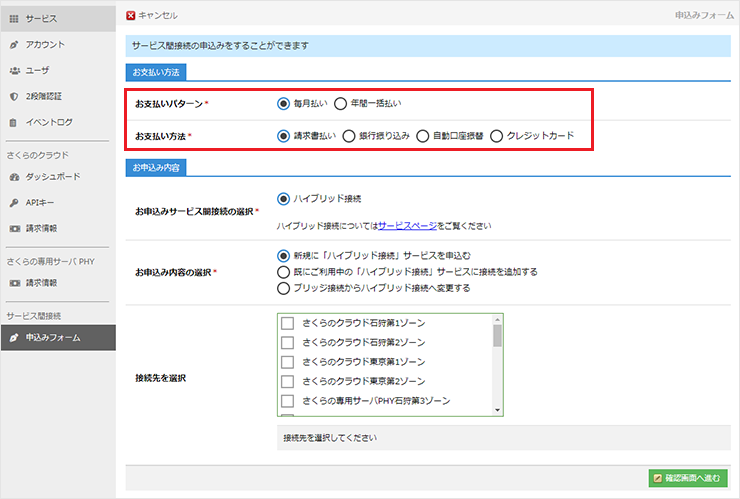Click the 確認画面へ進む button
The height and width of the screenshot is (499, 740).
[684, 478]
